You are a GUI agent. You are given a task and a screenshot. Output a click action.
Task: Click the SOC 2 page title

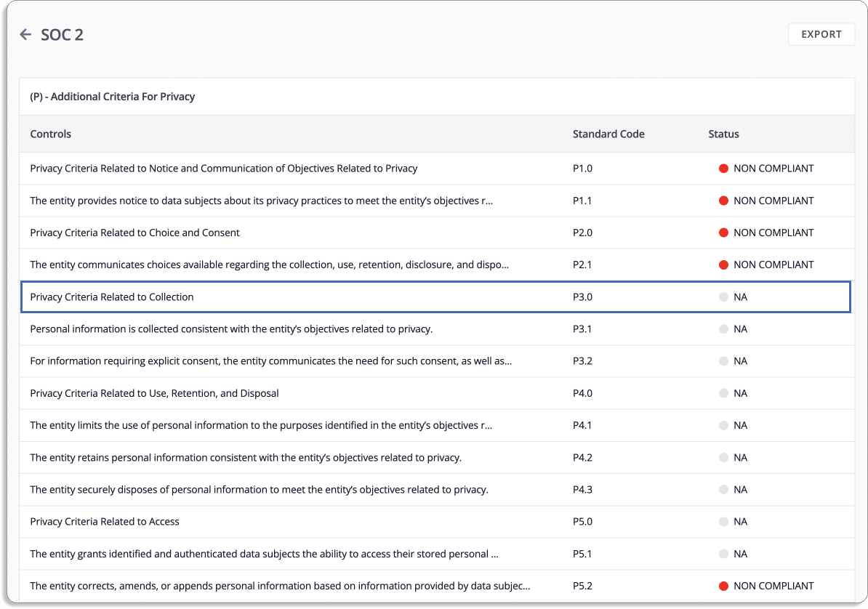(62, 34)
